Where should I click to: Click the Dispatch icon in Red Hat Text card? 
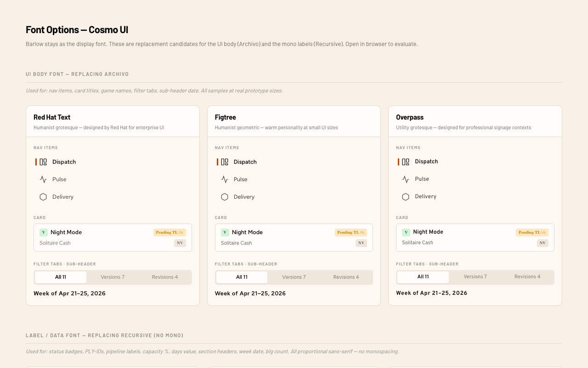pyautogui.click(x=43, y=162)
